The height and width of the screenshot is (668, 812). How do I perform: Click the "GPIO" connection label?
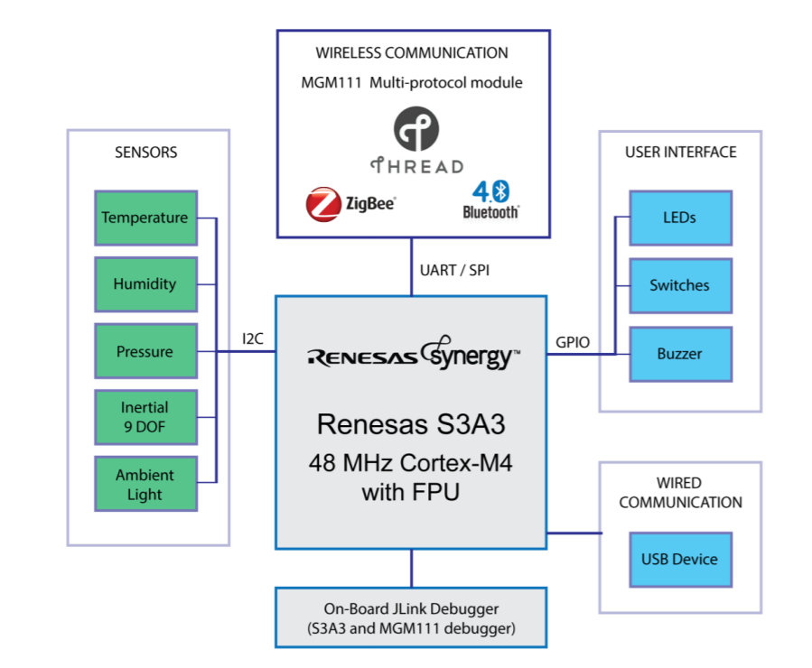coord(573,342)
